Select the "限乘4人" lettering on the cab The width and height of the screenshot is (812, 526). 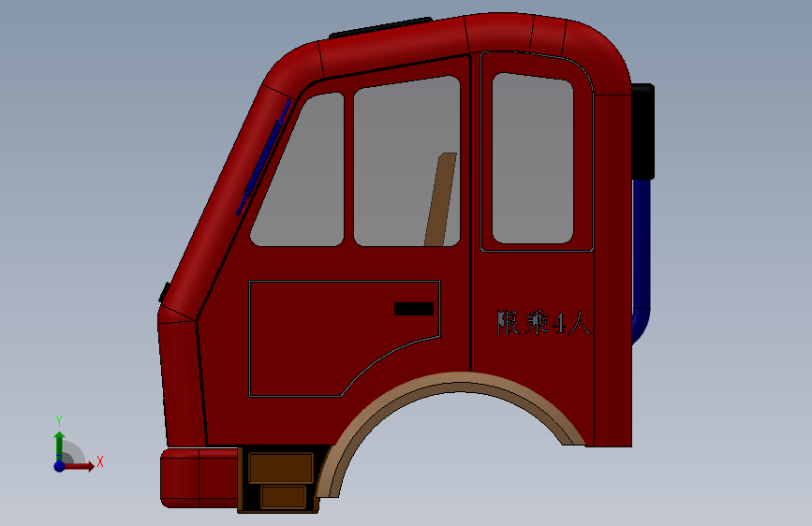click(544, 324)
